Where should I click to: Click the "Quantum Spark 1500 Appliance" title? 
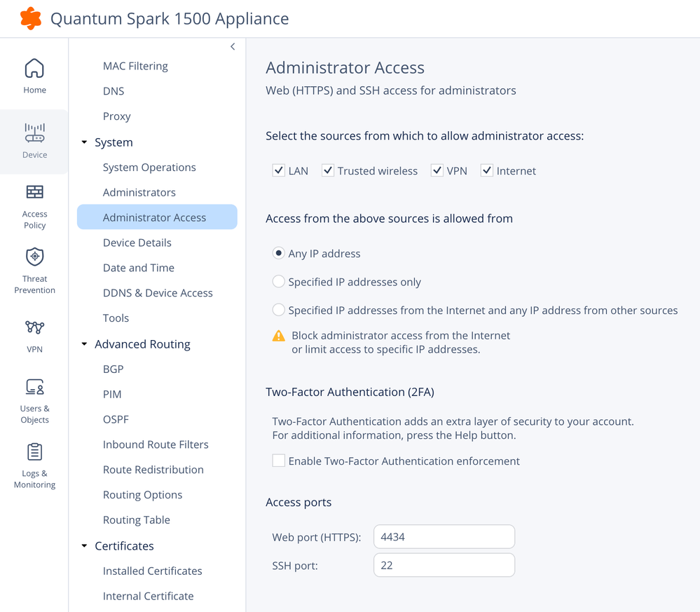pyautogui.click(x=170, y=19)
